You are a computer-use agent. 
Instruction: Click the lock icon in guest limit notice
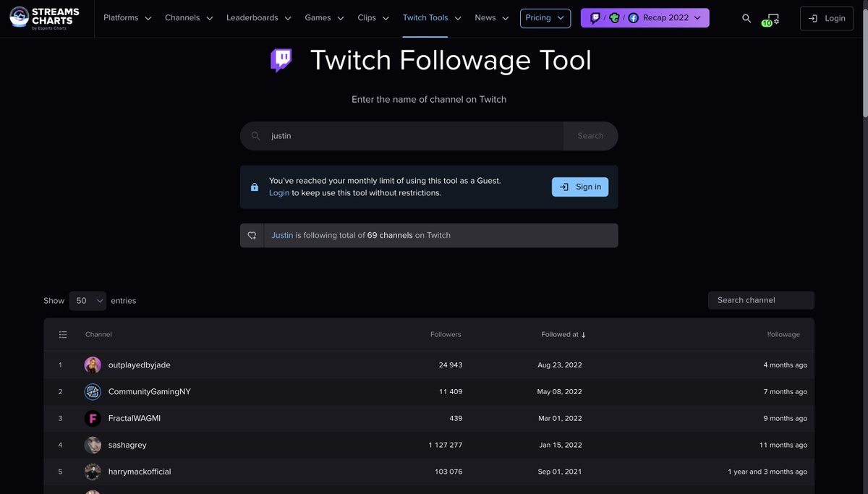255,187
